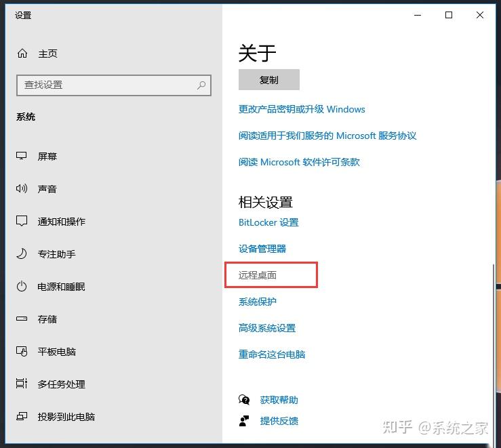Minimize the Settings window

(418, 15)
